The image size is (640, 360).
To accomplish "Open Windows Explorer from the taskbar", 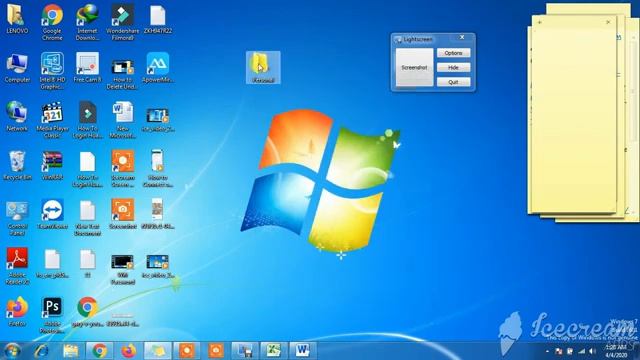I will [x=71, y=351].
